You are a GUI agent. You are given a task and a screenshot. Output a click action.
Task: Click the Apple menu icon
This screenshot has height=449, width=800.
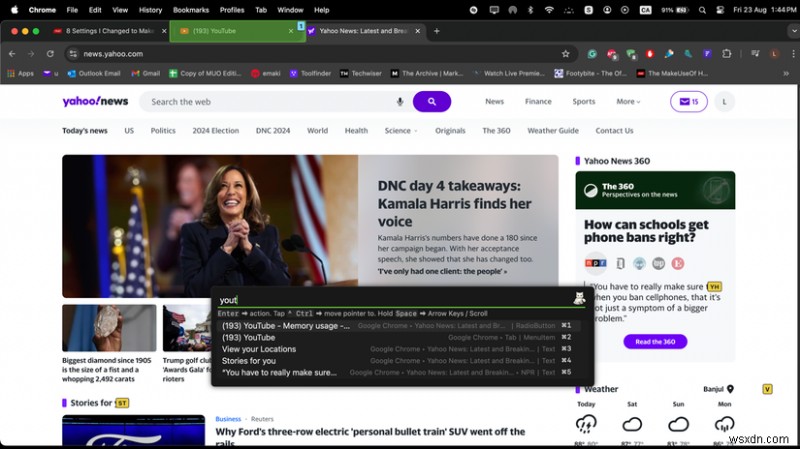[15, 10]
